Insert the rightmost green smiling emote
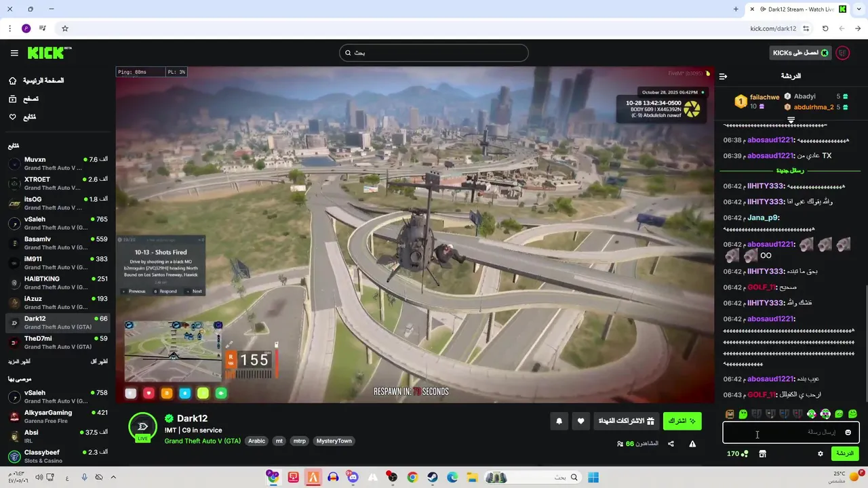The width and height of the screenshot is (868, 488). (852, 413)
